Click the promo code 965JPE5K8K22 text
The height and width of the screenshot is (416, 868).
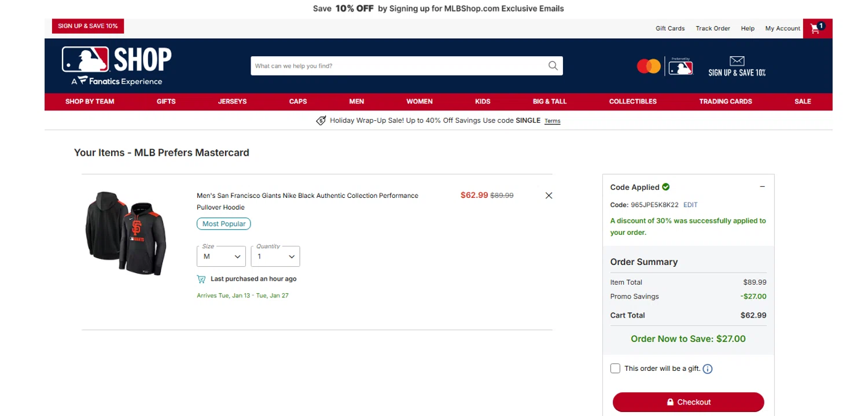pos(655,205)
